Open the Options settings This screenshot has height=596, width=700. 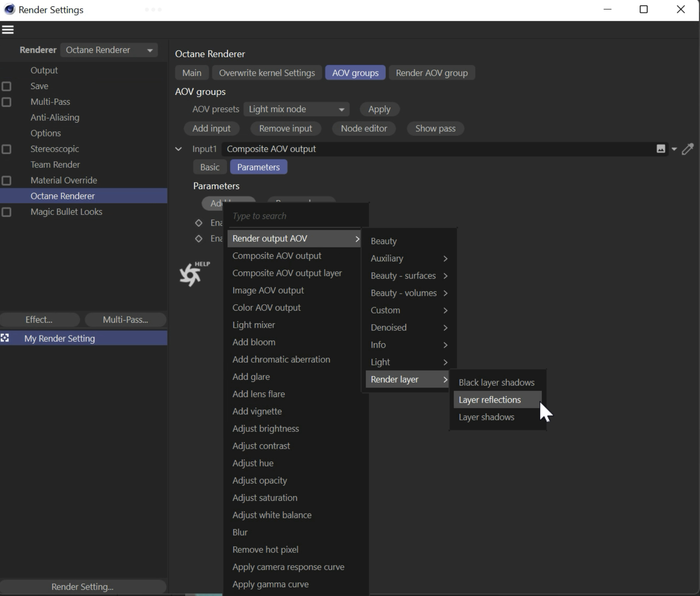click(x=46, y=133)
